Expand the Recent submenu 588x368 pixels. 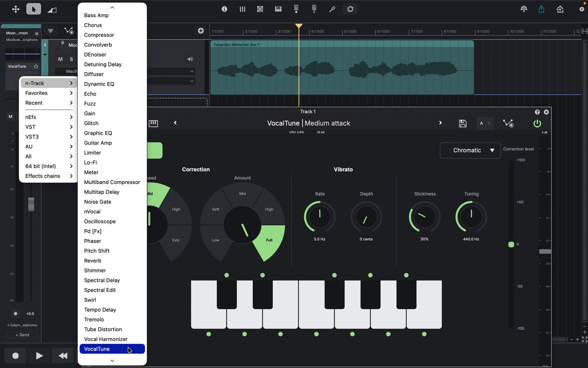[49, 103]
